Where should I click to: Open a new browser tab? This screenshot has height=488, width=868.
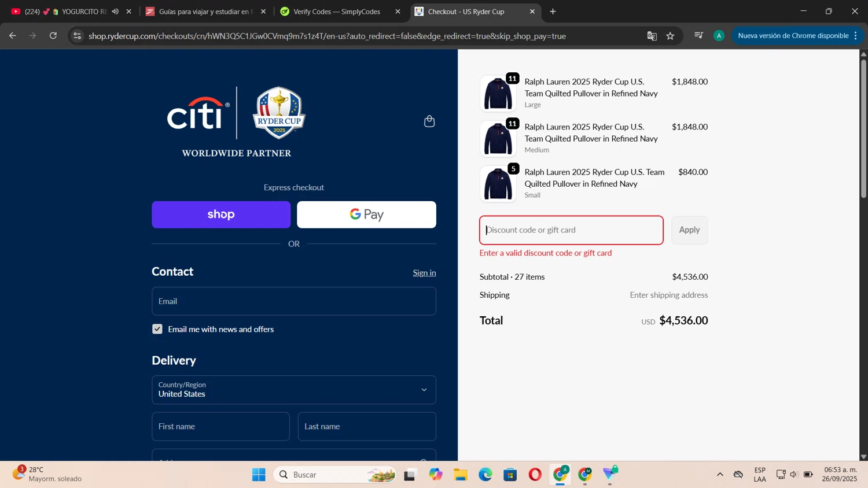tap(553, 12)
